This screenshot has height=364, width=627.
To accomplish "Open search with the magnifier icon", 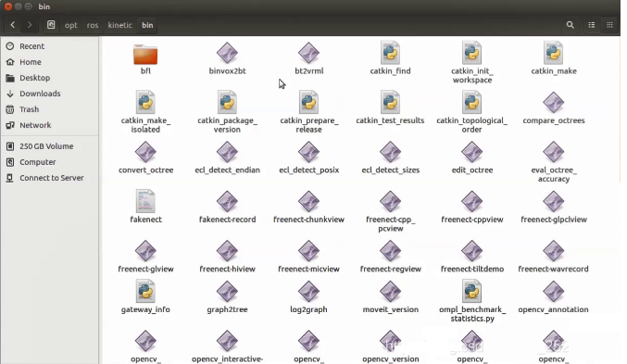I will [571, 25].
